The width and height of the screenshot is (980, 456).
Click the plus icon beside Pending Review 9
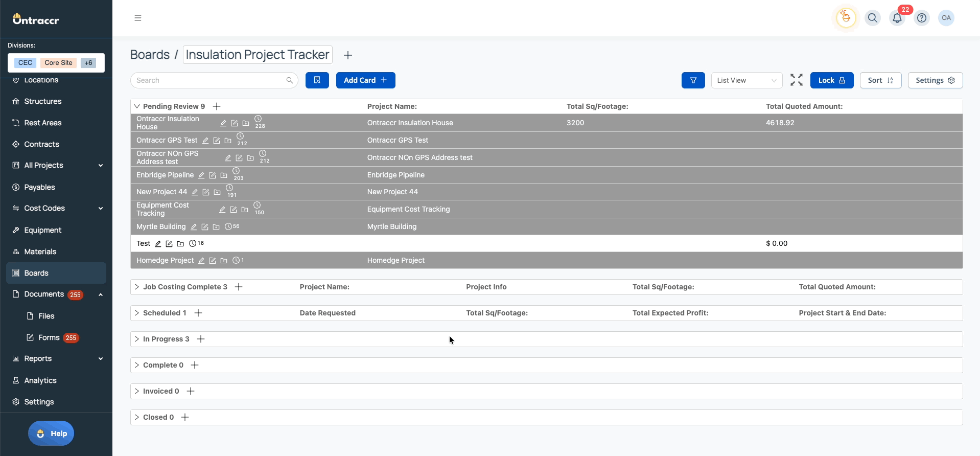217,106
